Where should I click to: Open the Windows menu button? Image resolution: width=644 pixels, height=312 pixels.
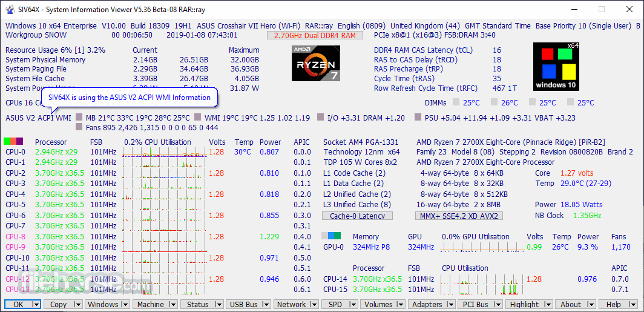click(x=103, y=305)
